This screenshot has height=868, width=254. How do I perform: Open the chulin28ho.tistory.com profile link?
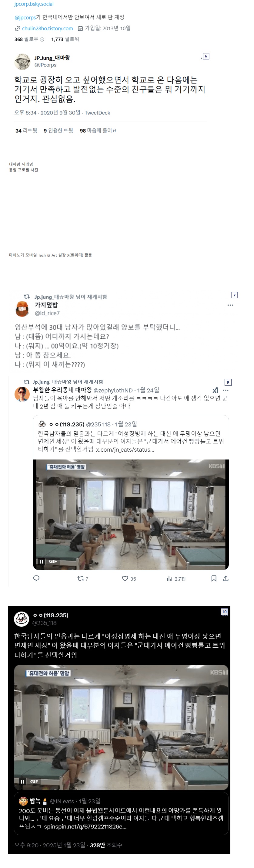(48, 28)
